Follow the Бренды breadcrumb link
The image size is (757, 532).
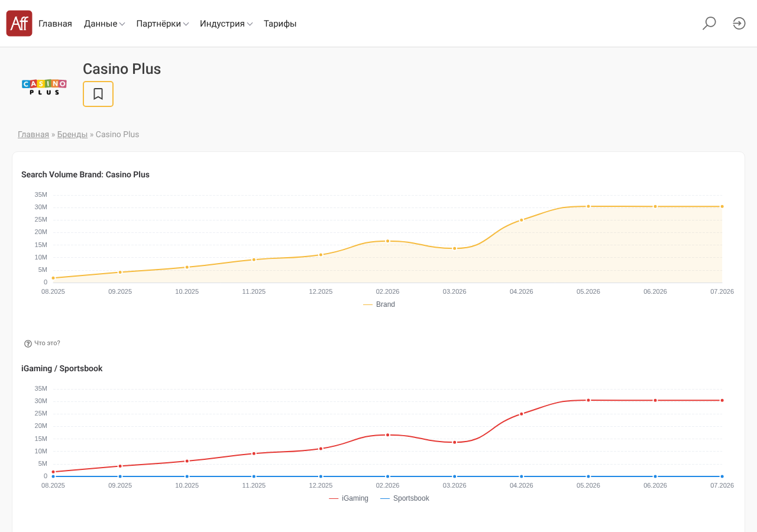72,134
